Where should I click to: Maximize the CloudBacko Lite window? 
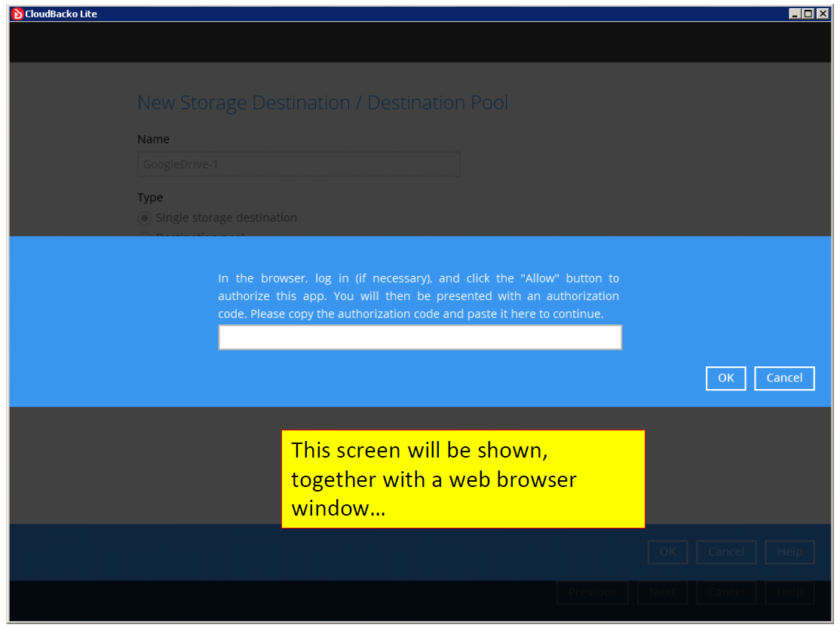pos(808,14)
